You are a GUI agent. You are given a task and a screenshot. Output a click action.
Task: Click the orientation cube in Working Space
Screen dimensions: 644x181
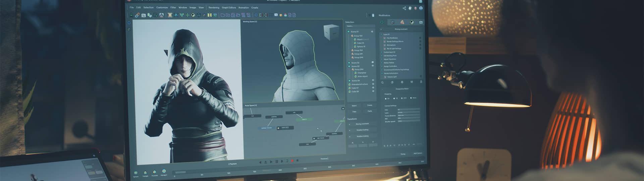click(x=331, y=33)
